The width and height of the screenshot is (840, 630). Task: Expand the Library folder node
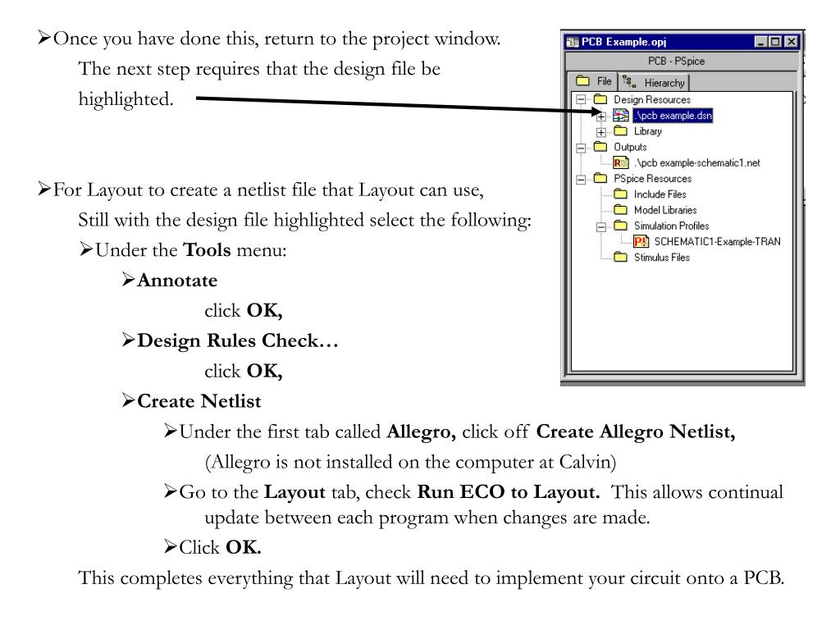pyautogui.click(x=601, y=132)
